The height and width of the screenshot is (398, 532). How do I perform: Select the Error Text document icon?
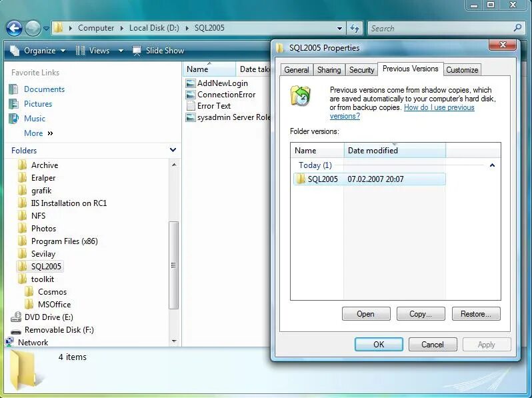tap(191, 106)
